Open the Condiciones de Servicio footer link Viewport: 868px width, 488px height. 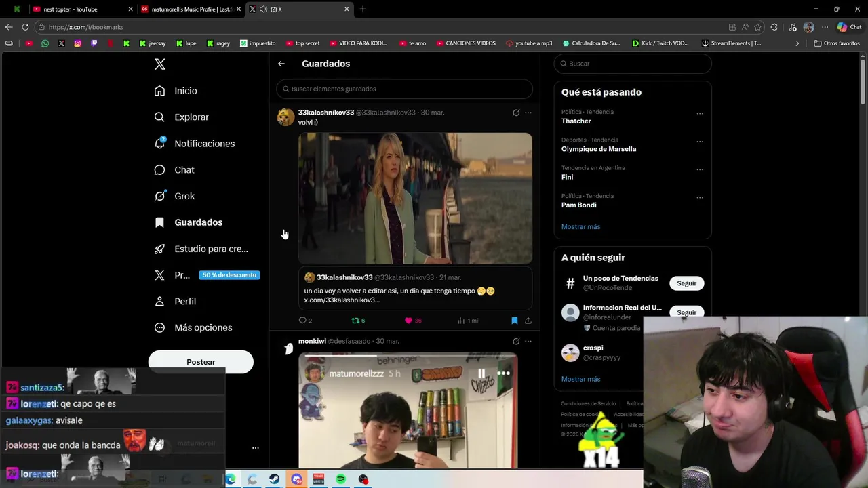click(588, 404)
